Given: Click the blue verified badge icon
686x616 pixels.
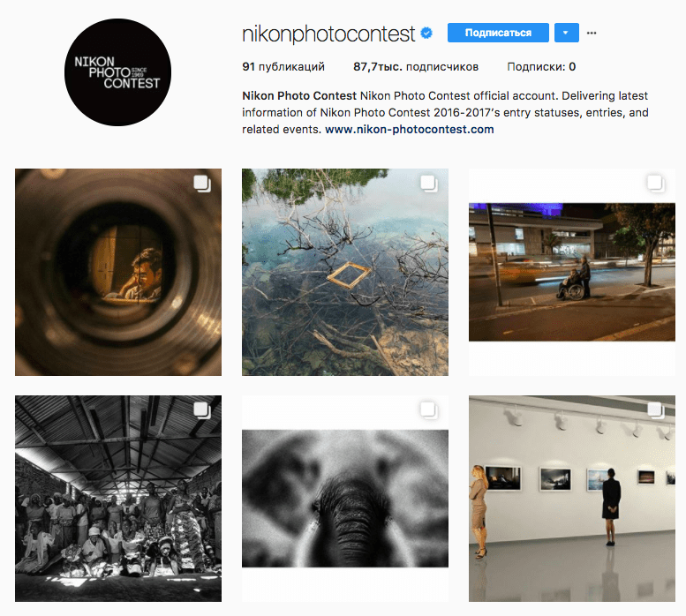Looking at the screenshot, I should (426, 33).
